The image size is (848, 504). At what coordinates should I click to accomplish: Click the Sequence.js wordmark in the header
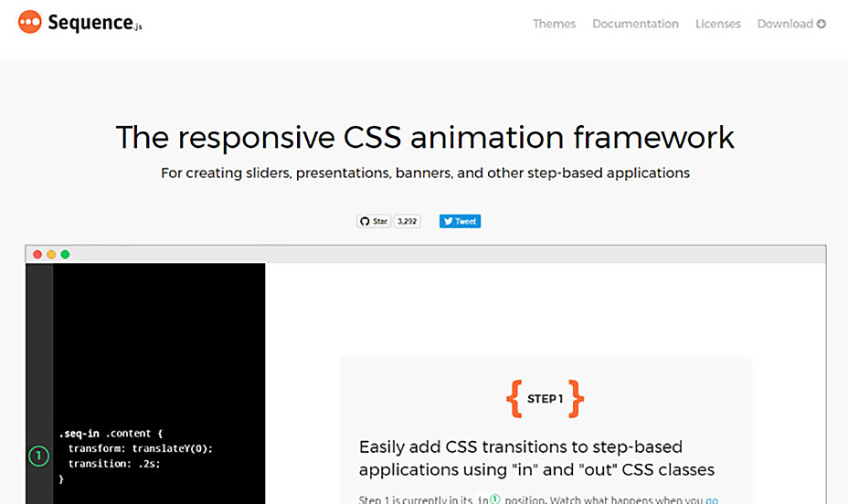click(95, 23)
